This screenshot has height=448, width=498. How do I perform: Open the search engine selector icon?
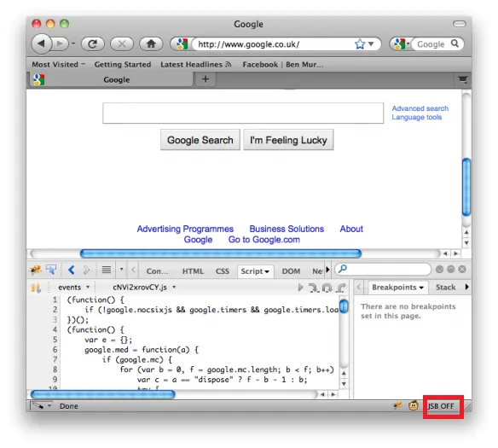point(401,44)
